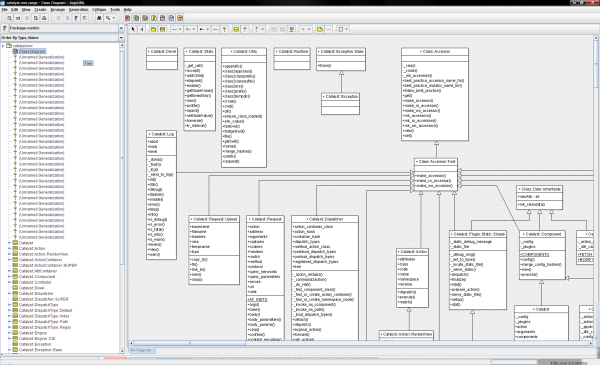Select Catalyst::Devel in the explorer tree
This screenshot has height=365, width=600.
click(x=32, y=288)
